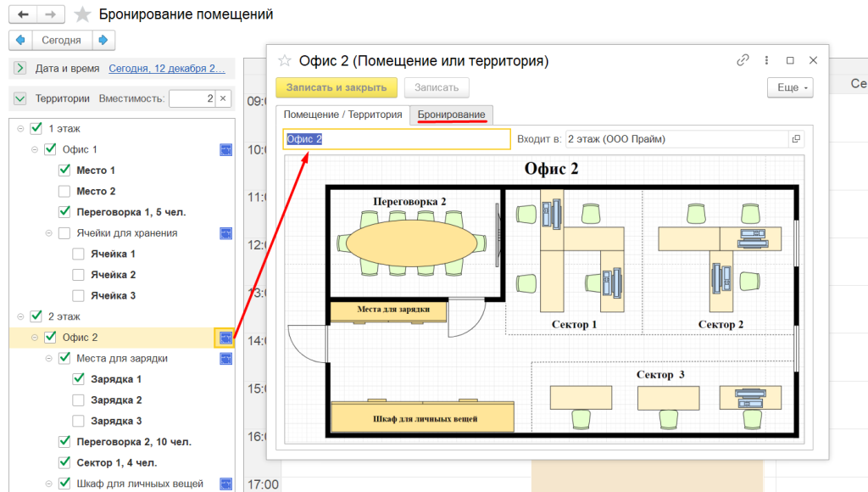The width and height of the screenshot is (868, 492).
Task: Go to next day arrow beside Сегодня
Action: tap(103, 40)
